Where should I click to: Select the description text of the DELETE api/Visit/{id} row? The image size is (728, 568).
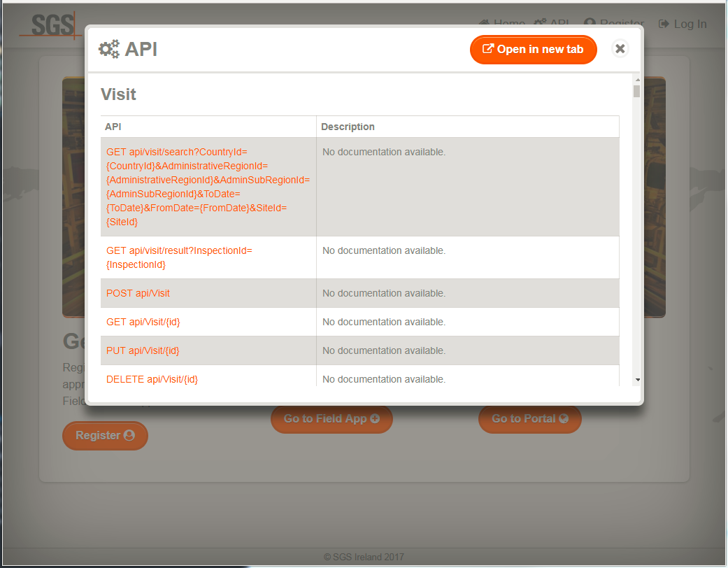tap(384, 379)
